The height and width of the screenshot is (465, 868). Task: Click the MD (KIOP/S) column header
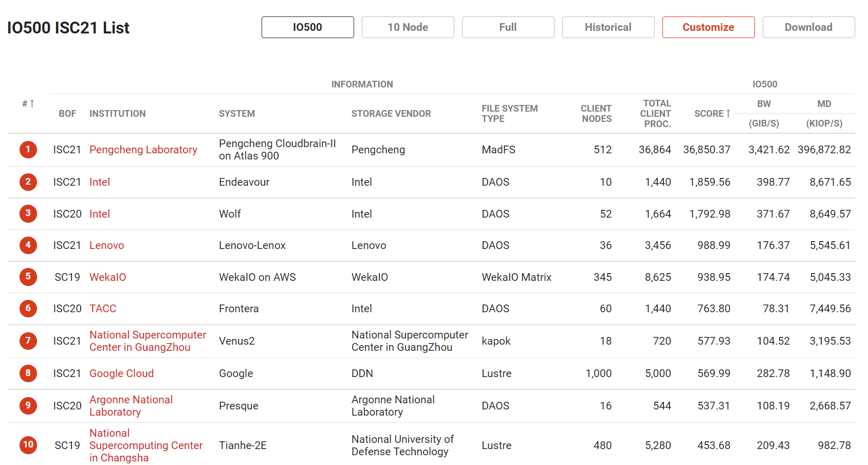[824, 114]
